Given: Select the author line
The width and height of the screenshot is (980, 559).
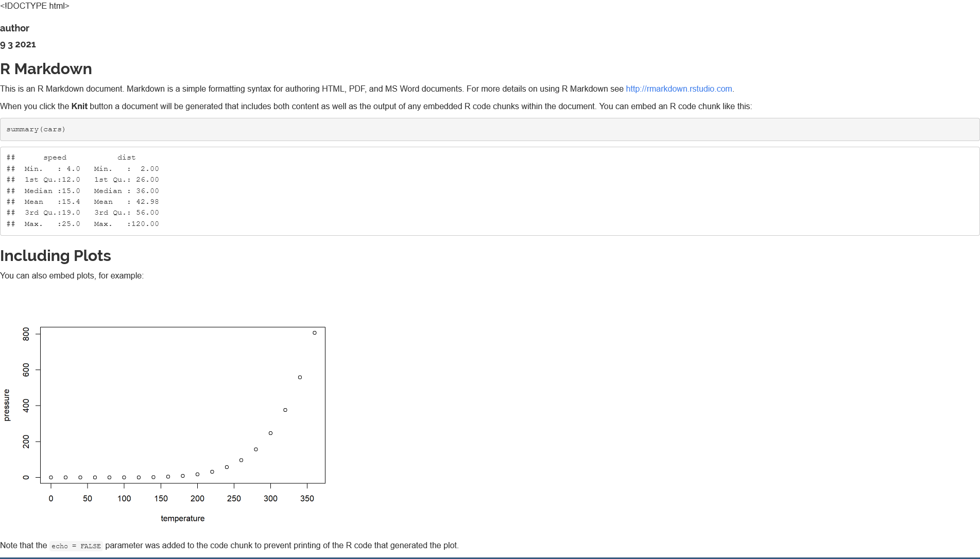Looking at the screenshot, I should (x=14, y=28).
